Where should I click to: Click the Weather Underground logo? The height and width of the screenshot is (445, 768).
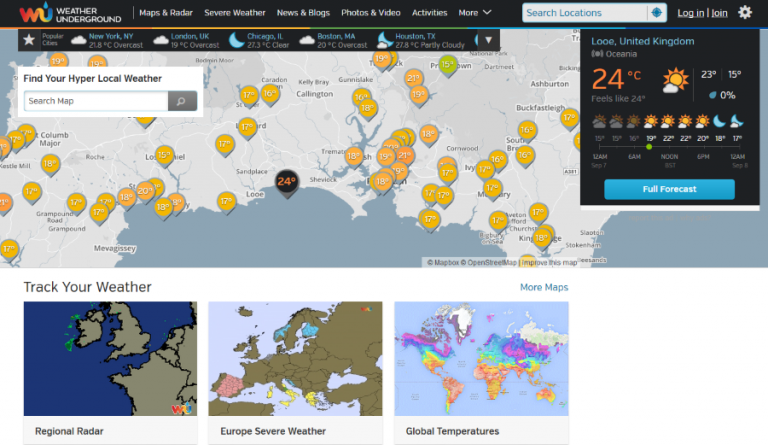click(66, 13)
